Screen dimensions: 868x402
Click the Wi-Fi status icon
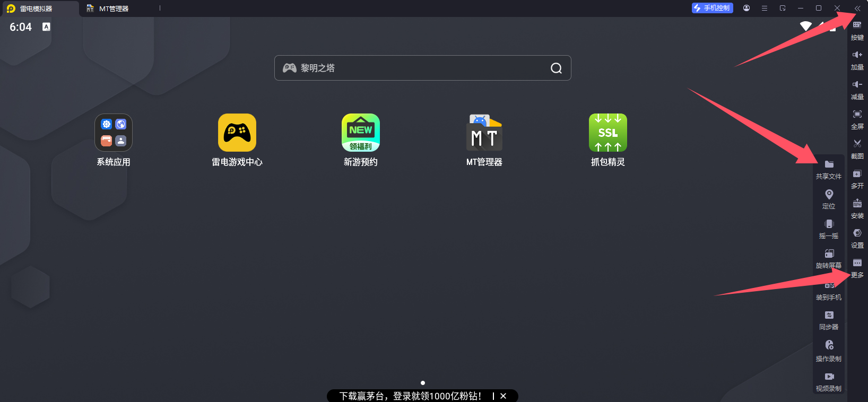pos(806,26)
